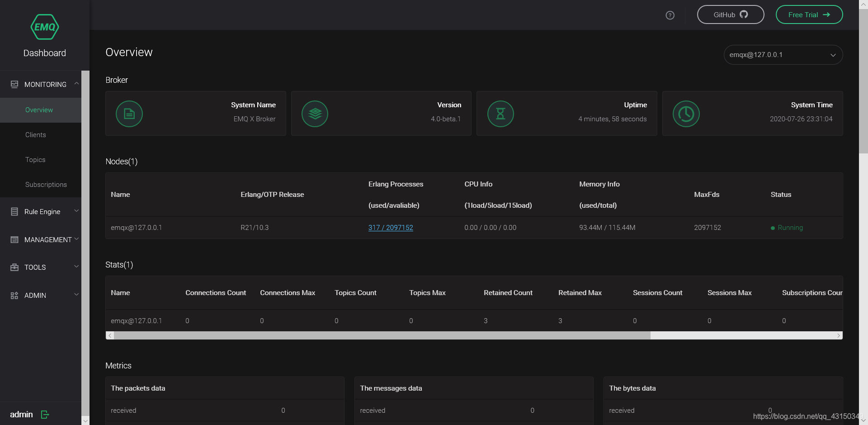The height and width of the screenshot is (425, 868).
Task: Click the Retained Count value 3
Action: coord(486,321)
